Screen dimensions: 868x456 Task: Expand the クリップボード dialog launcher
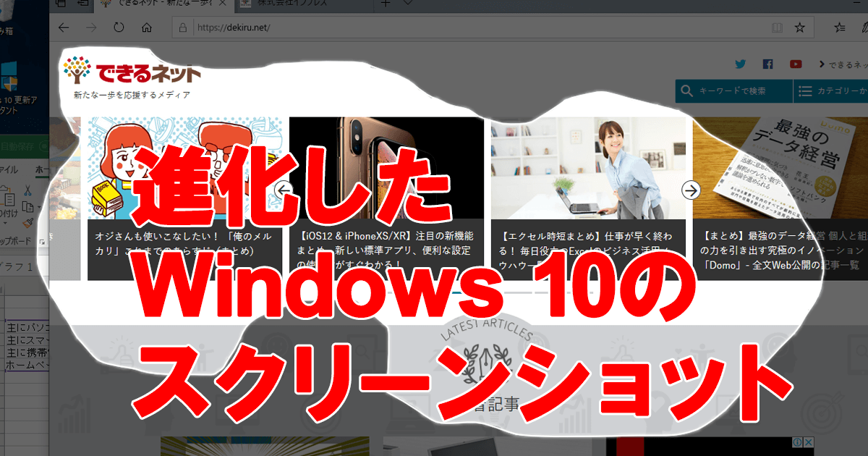pyautogui.click(x=41, y=242)
